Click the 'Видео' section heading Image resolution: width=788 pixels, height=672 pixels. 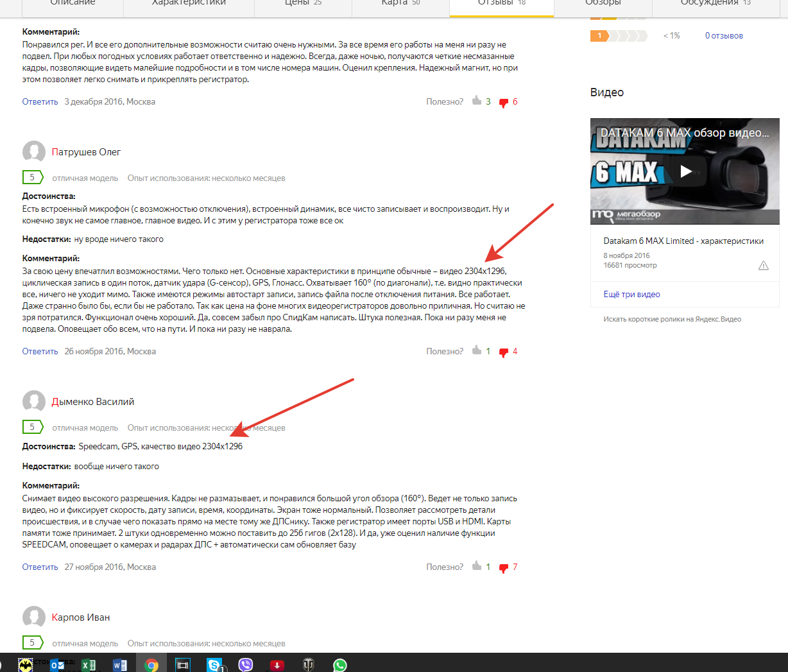tap(607, 92)
